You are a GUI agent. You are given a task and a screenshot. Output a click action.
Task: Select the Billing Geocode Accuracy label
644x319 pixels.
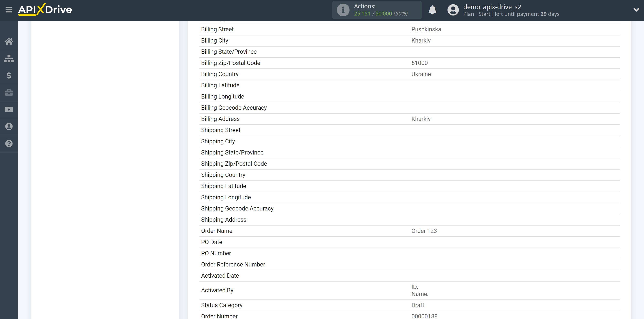pos(234,108)
